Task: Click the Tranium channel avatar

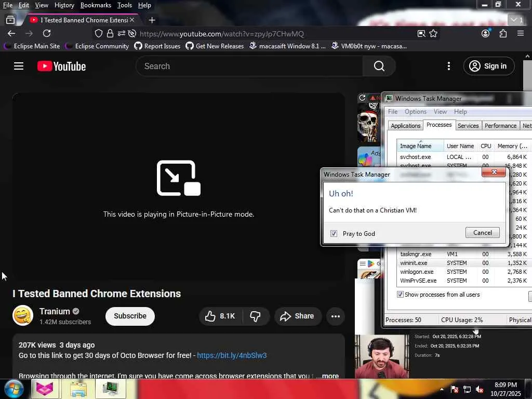Action: click(x=23, y=315)
